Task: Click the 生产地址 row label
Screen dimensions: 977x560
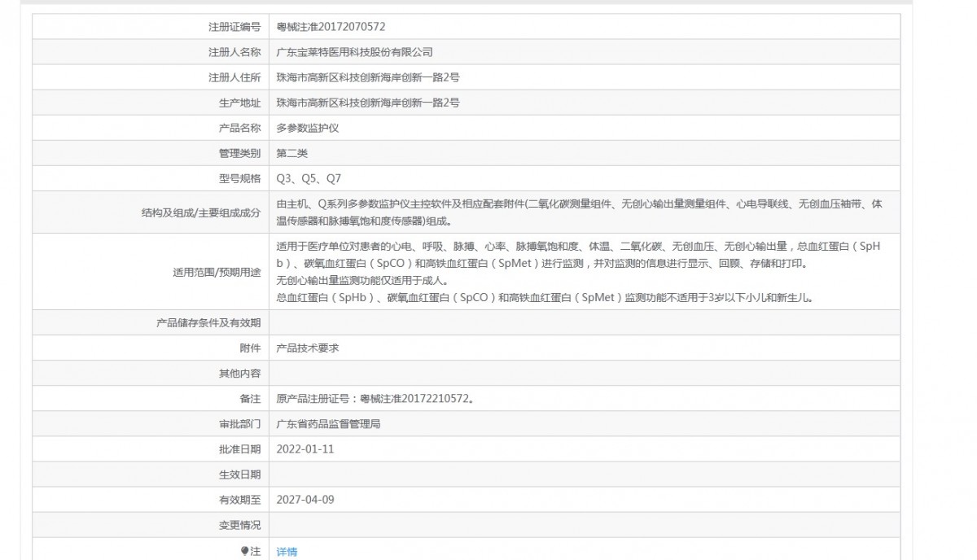Action: pos(239,103)
